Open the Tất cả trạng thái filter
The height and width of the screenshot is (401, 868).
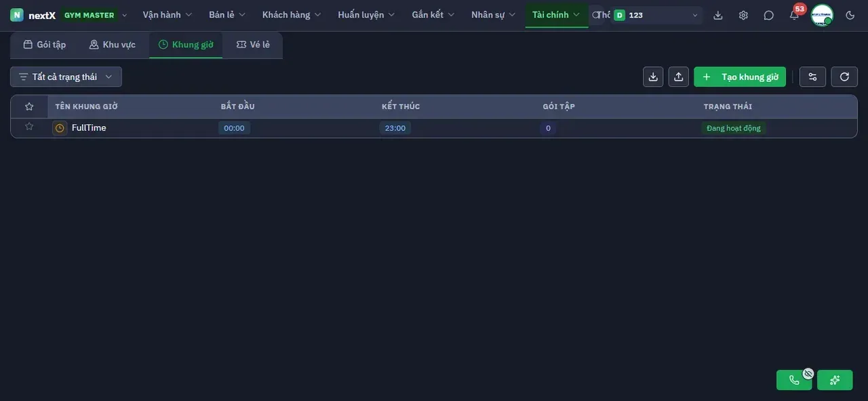pyautogui.click(x=66, y=77)
